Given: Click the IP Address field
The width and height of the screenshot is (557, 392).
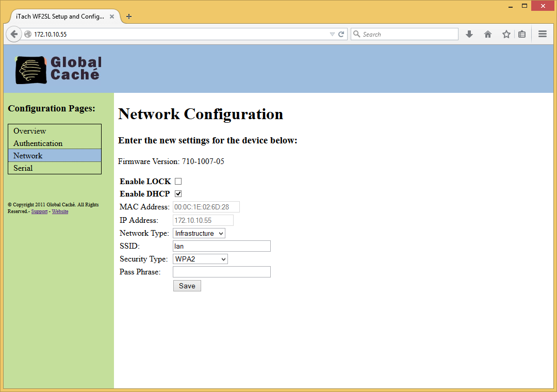Looking at the screenshot, I should 203,220.
